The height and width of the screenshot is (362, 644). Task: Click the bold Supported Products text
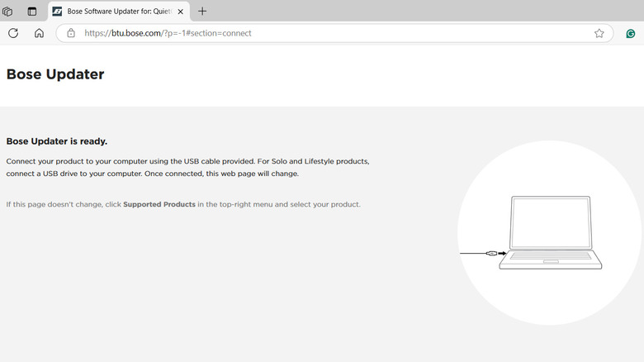tap(159, 204)
